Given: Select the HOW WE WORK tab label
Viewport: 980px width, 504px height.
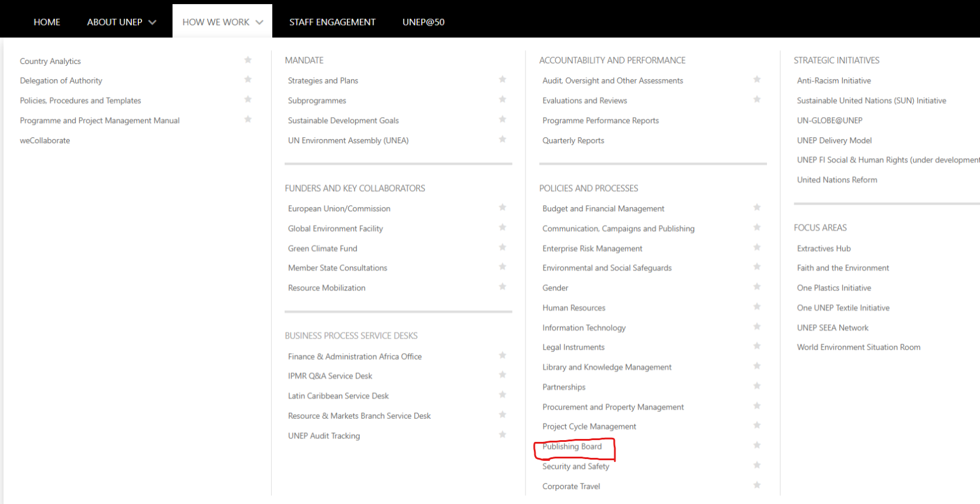Looking at the screenshot, I should (x=215, y=22).
